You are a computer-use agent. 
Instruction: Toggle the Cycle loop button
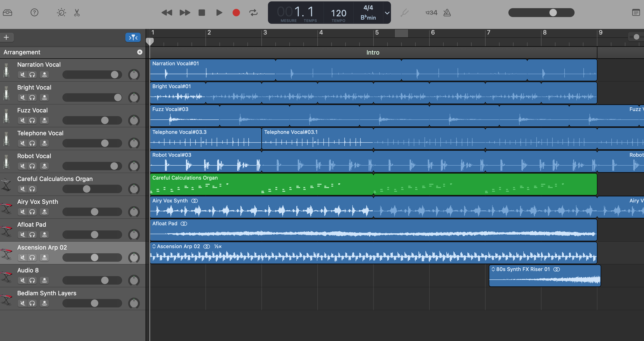253,13
